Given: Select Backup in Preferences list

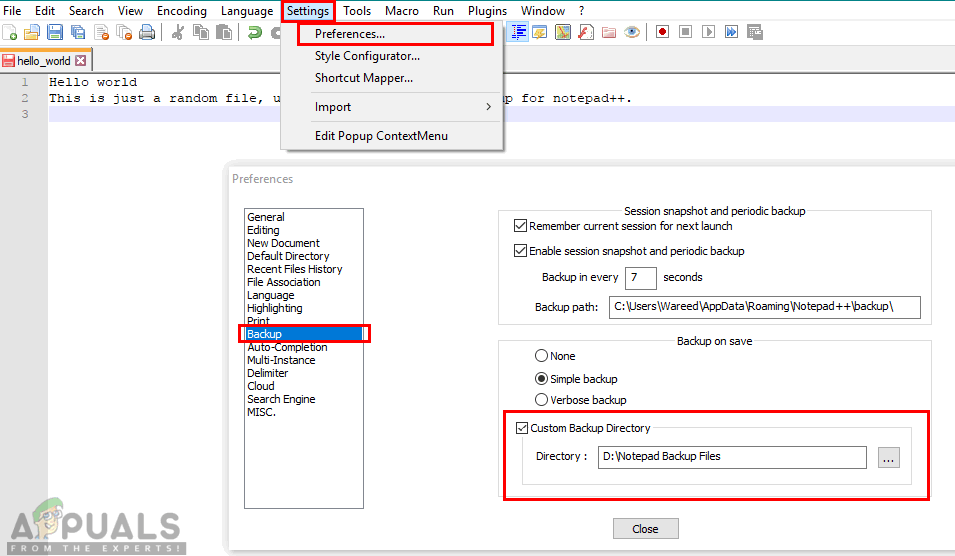Looking at the screenshot, I should (303, 334).
